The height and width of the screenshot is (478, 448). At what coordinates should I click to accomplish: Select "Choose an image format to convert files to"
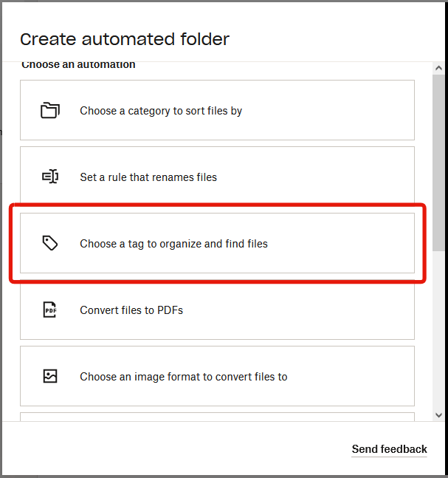[183, 377]
